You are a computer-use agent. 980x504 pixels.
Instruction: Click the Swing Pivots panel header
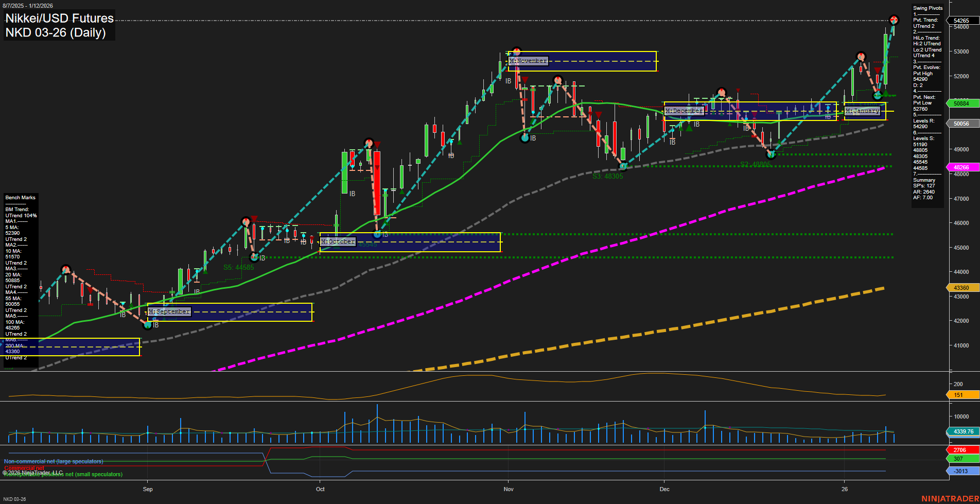[x=927, y=8]
